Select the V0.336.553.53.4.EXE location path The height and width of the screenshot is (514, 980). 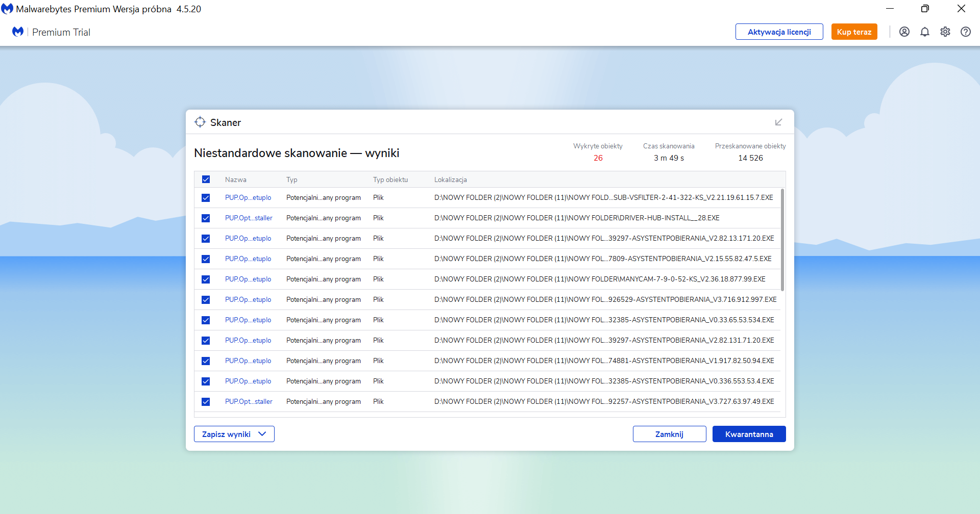click(x=604, y=381)
